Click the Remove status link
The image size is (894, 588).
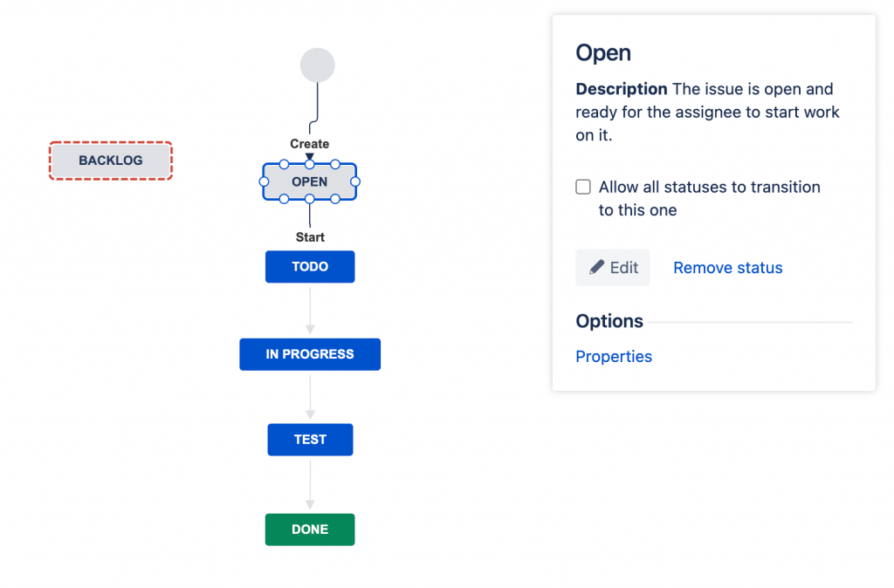click(x=728, y=268)
